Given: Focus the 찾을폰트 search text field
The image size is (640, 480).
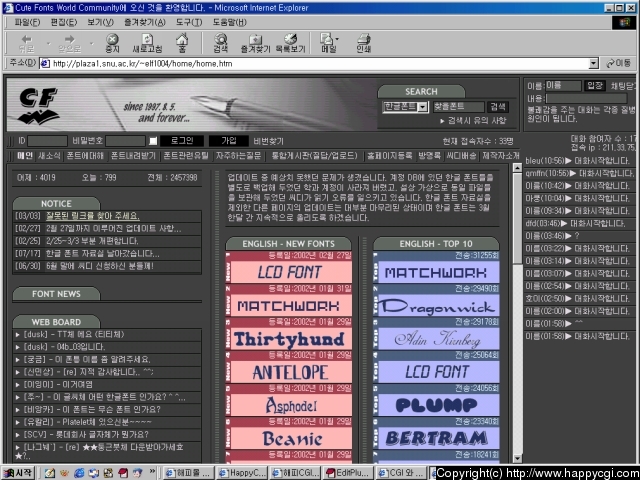Looking at the screenshot, I should (x=459, y=107).
